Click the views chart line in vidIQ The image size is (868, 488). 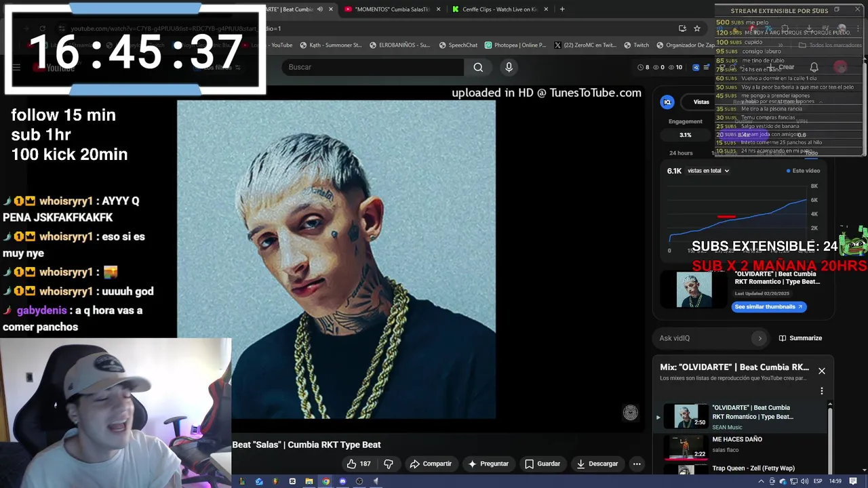pyautogui.click(x=739, y=220)
